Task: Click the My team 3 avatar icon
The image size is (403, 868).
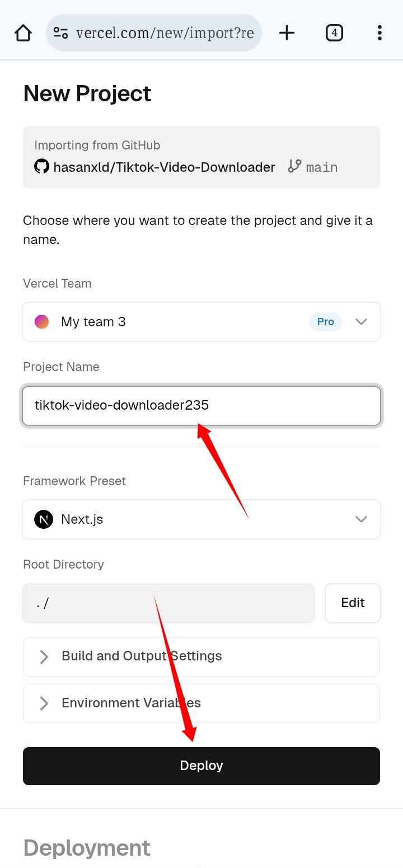Action: 42,322
